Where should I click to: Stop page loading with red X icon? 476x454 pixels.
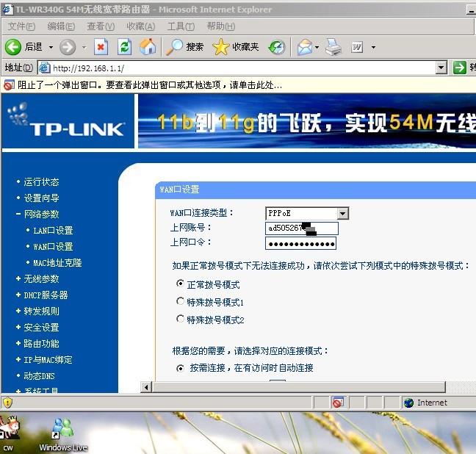click(101, 47)
